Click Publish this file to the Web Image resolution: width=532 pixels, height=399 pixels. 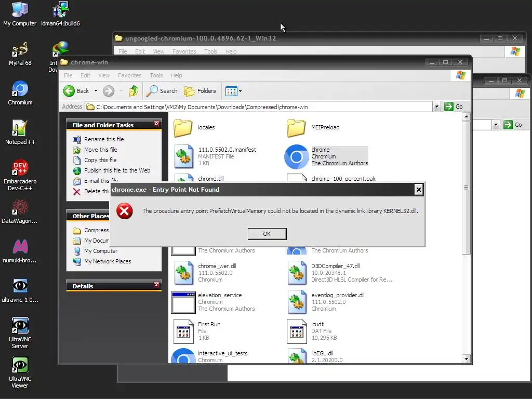tap(117, 170)
